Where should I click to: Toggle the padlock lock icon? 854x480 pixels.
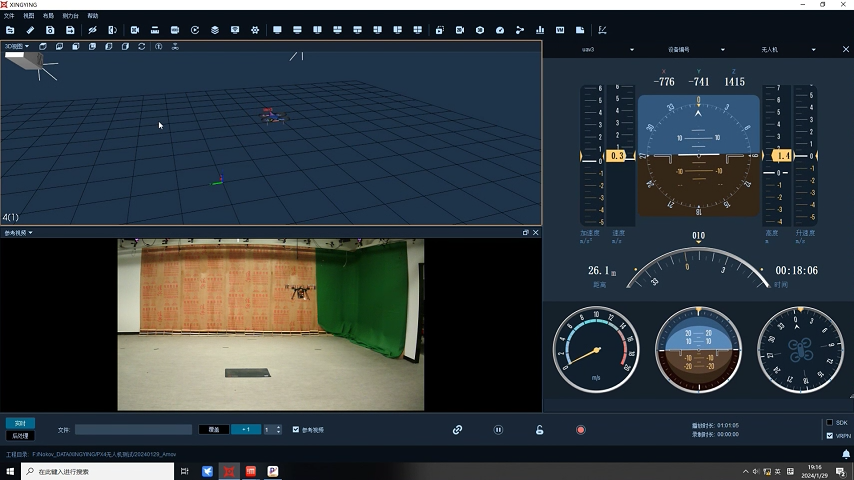[x=539, y=430]
